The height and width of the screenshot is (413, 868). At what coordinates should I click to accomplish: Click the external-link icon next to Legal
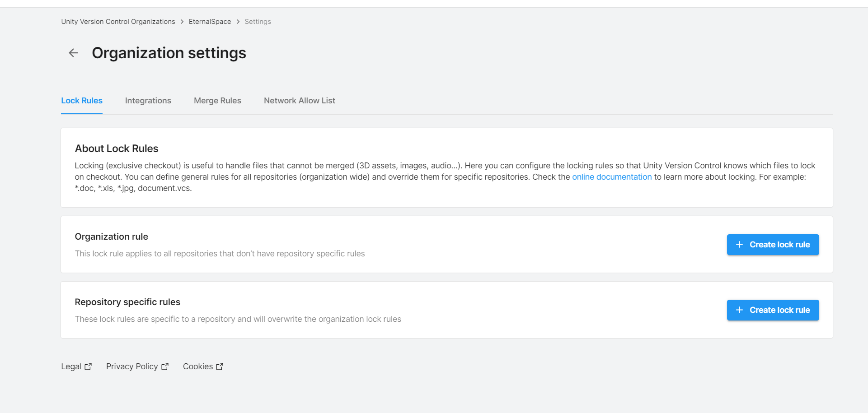click(x=88, y=367)
